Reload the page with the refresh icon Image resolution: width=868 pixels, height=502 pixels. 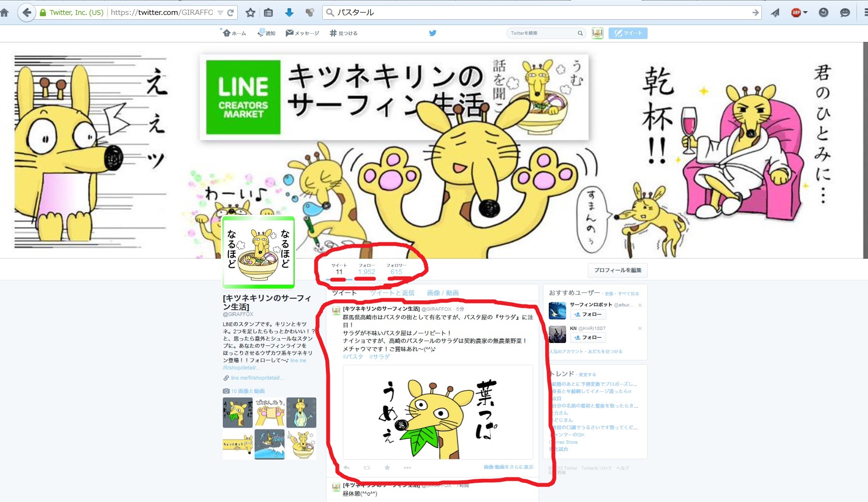tap(231, 13)
